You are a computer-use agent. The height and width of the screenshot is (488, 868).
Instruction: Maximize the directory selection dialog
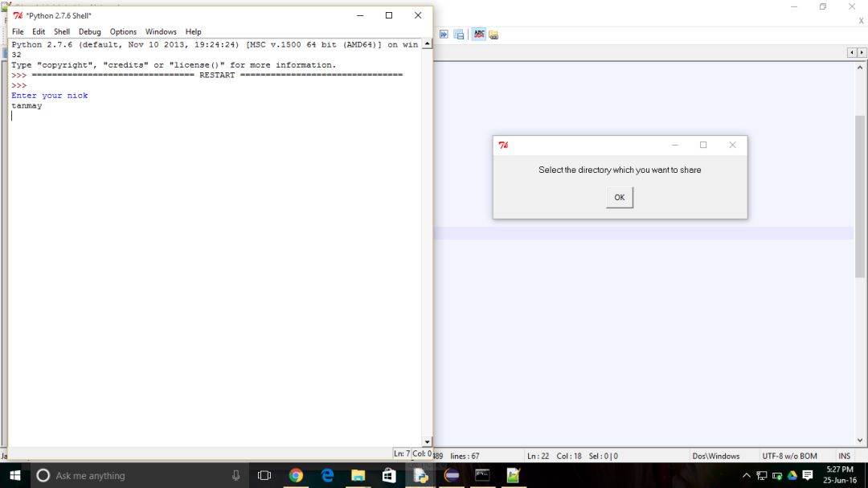tap(703, 146)
